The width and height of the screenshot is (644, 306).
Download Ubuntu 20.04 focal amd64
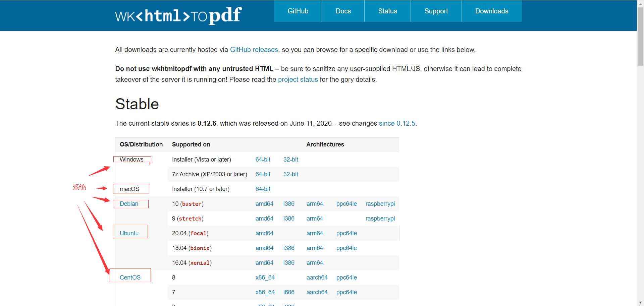point(264,233)
